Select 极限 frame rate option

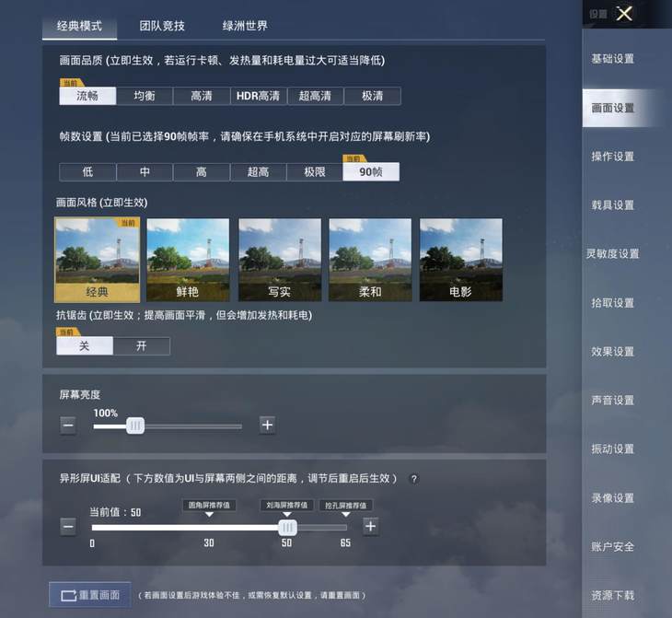click(x=314, y=171)
